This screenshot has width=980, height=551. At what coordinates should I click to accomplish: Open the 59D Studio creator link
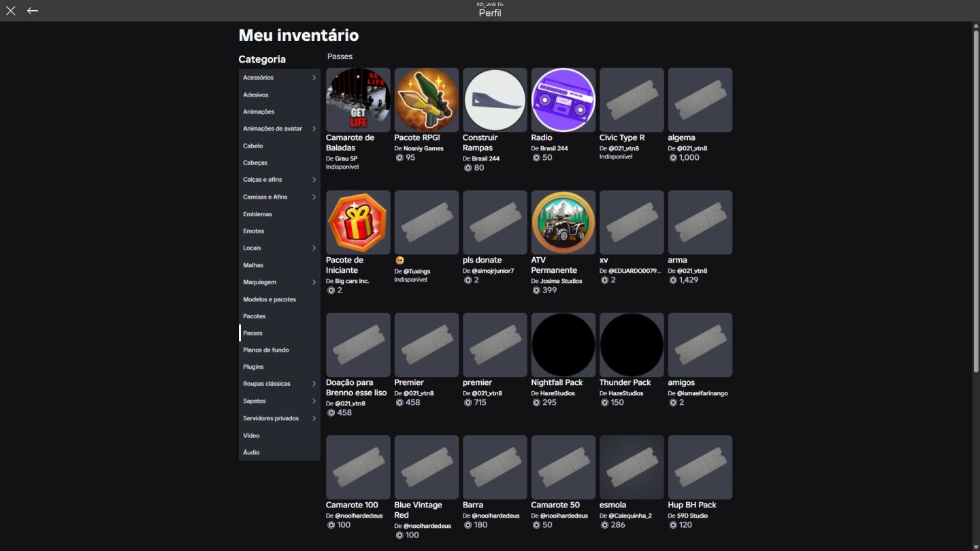[693, 516]
